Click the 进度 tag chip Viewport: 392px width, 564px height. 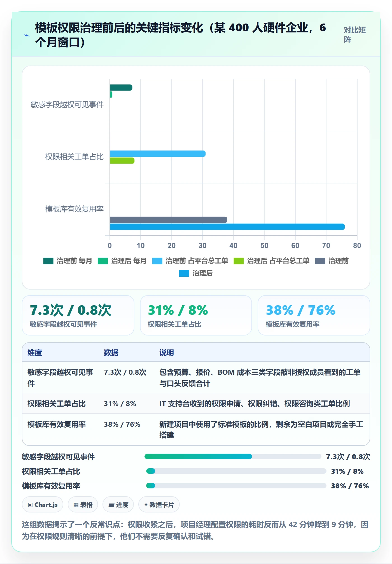pos(118,505)
